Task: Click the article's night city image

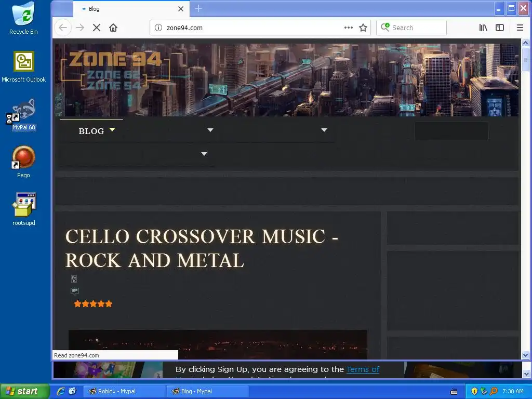Action: (218, 344)
